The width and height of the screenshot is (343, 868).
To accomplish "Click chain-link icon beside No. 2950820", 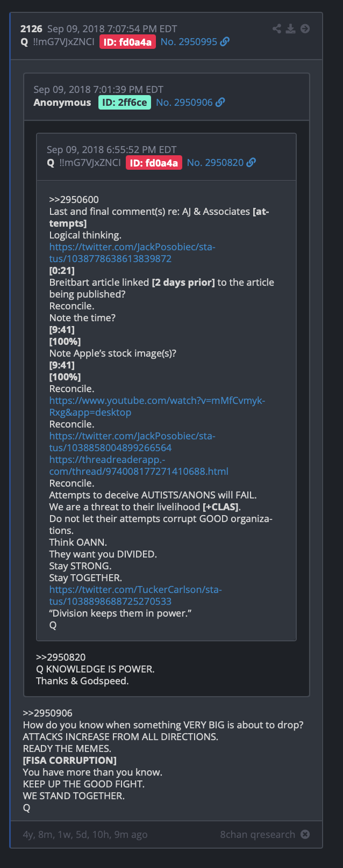I will [251, 163].
